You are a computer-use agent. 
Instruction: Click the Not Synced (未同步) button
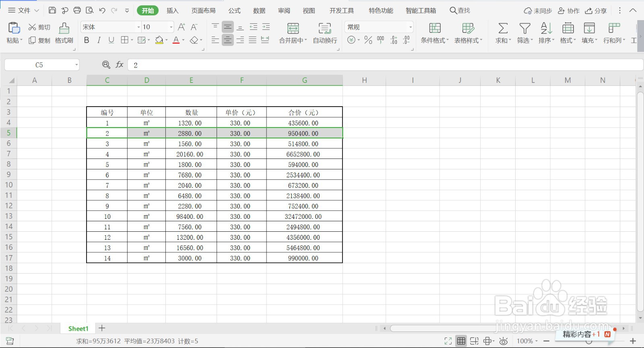click(538, 11)
